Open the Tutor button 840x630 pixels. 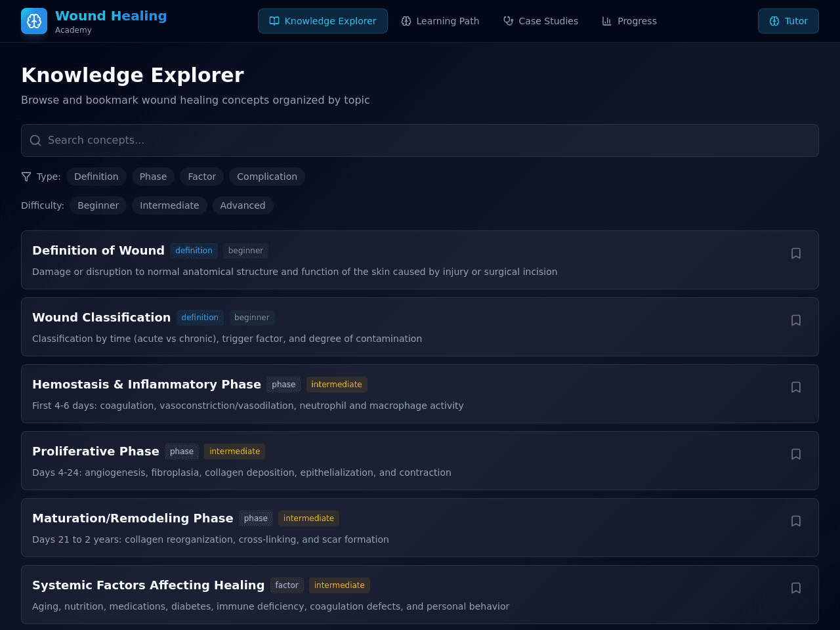(x=788, y=21)
